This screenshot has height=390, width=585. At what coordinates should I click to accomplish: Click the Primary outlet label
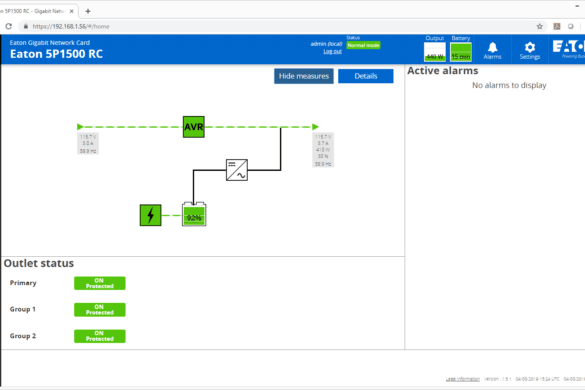[x=23, y=283]
